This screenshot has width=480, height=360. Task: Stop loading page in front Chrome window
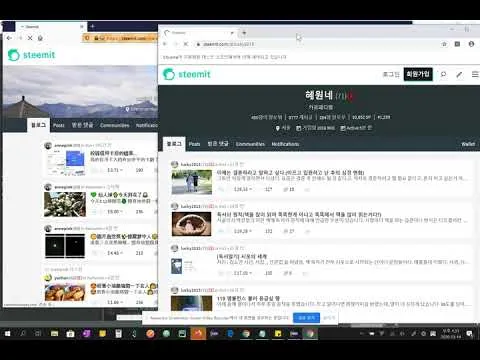tap(186, 44)
